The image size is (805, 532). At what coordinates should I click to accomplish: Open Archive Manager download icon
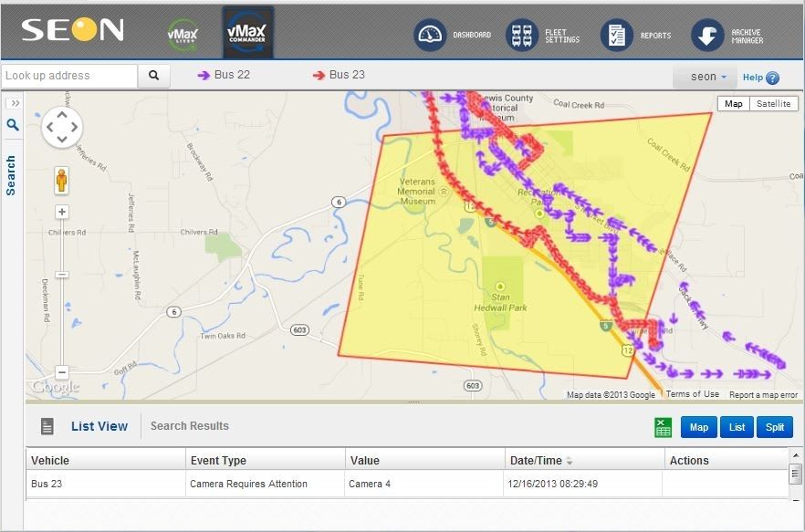[x=707, y=36]
